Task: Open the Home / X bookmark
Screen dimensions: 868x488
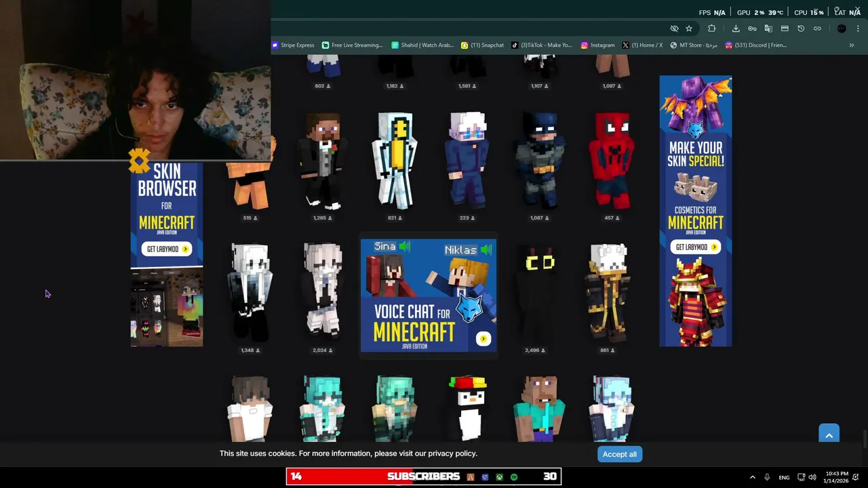Action: pos(642,45)
